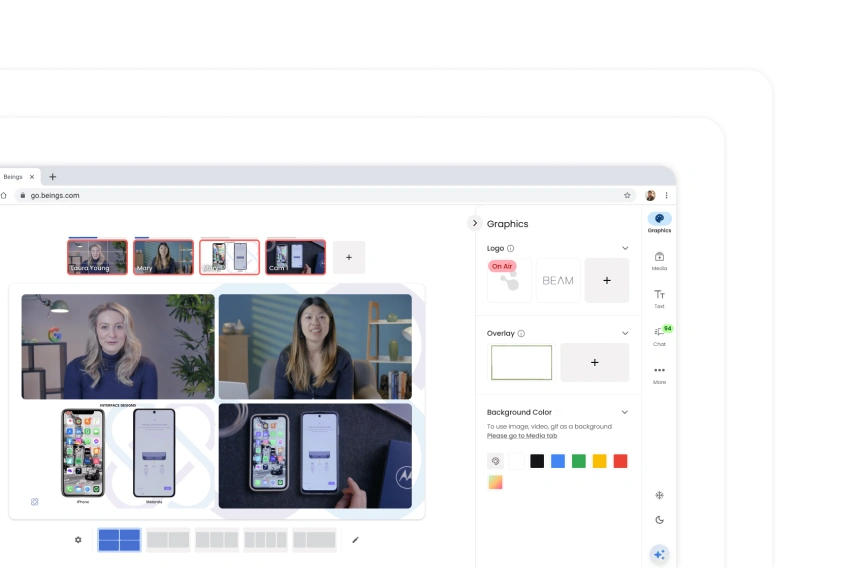Image resolution: width=843 pixels, height=568 pixels.
Task: Choose the red background color swatch
Action: [620, 461]
